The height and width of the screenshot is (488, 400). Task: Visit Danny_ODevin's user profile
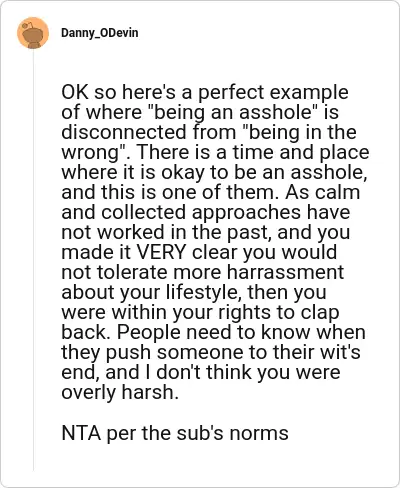click(x=100, y=33)
